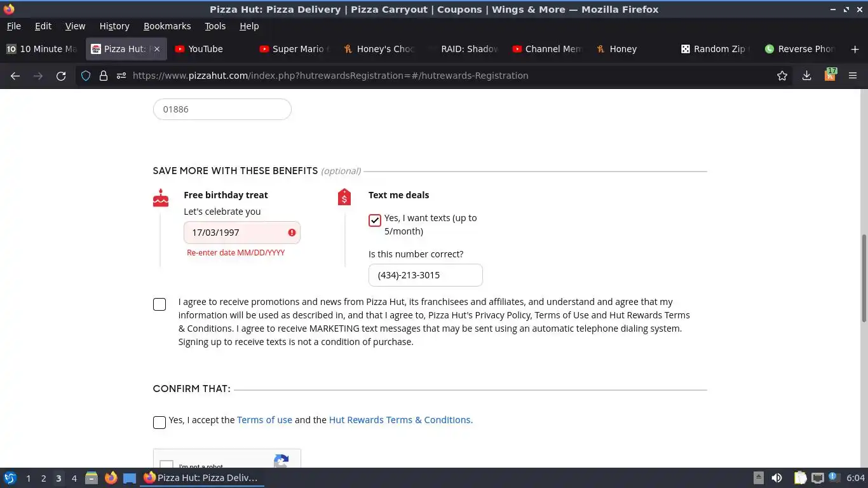Go back using the browser back arrow

(15, 76)
